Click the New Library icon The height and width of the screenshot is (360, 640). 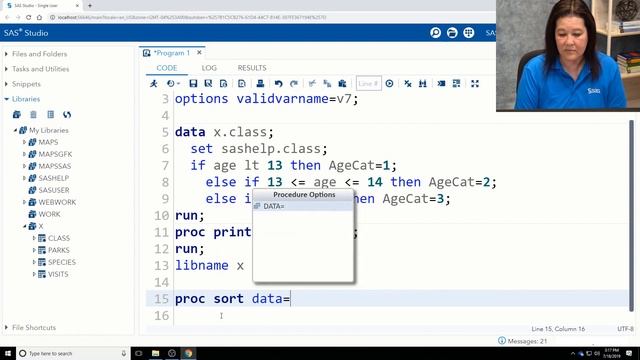(17, 115)
